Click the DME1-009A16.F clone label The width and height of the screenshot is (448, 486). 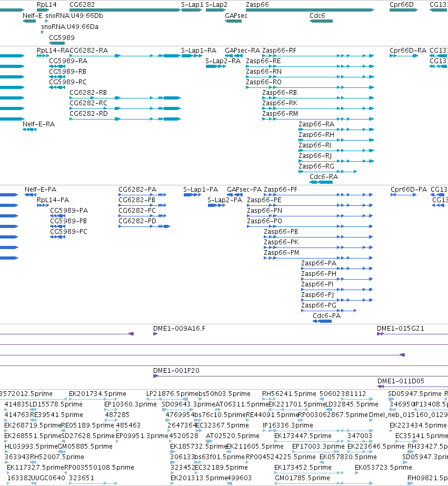(179, 329)
